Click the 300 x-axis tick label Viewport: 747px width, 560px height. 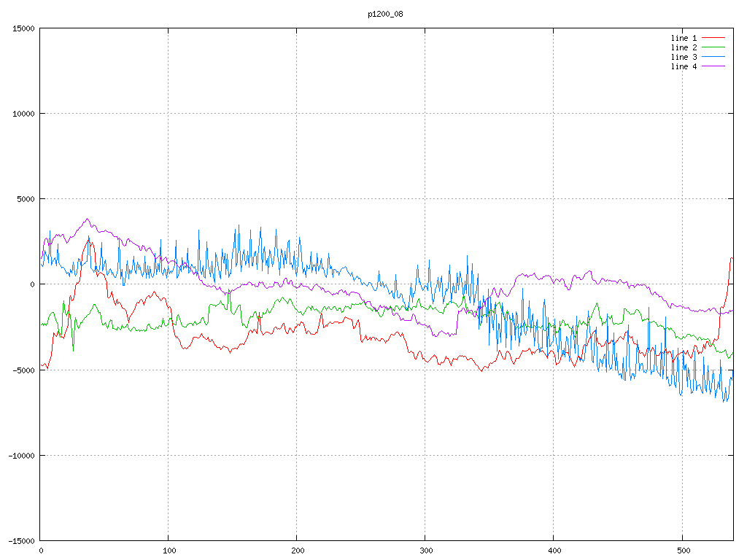pos(425,551)
